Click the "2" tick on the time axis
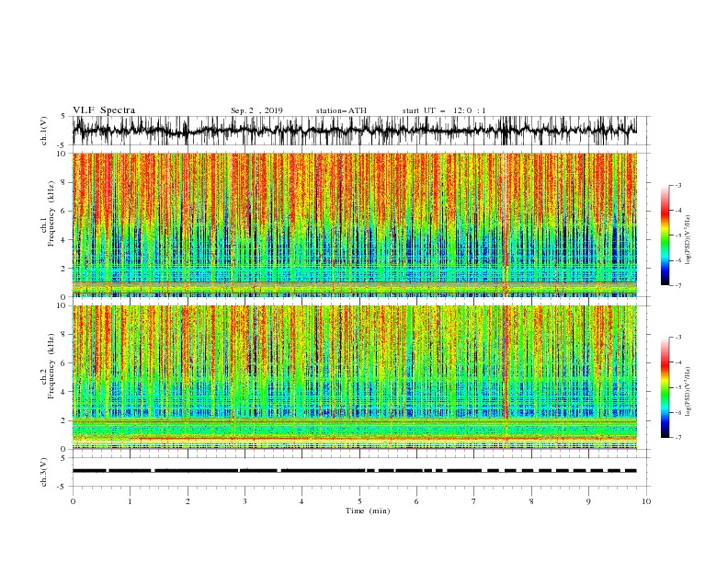The height and width of the screenshot is (563, 728). click(x=188, y=501)
